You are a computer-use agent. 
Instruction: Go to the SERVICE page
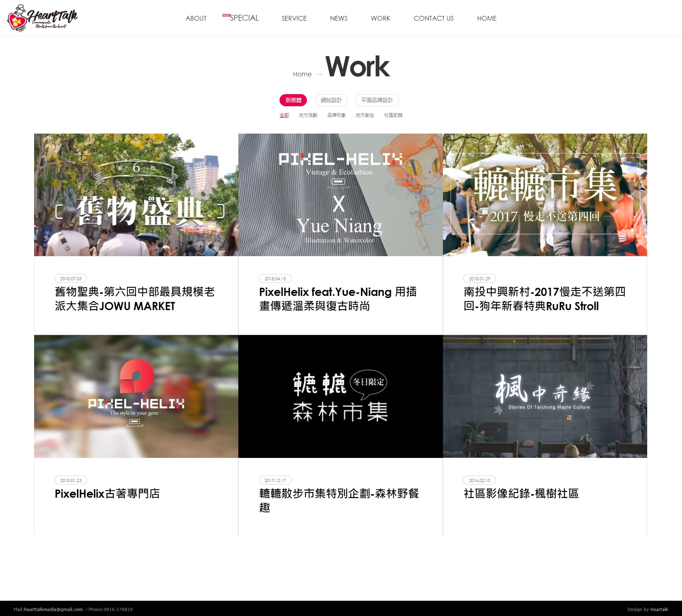pyautogui.click(x=294, y=18)
